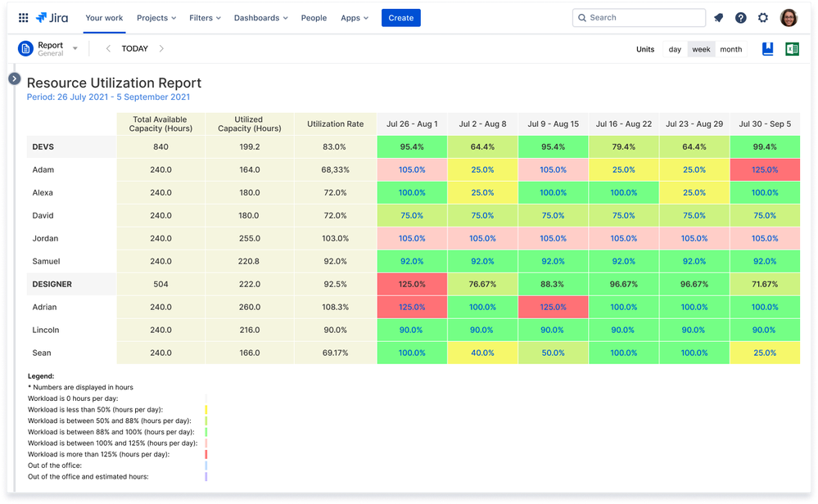Image resolution: width=818 pixels, height=504 pixels.
Task: Click the Create button
Action: click(x=400, y=18)
